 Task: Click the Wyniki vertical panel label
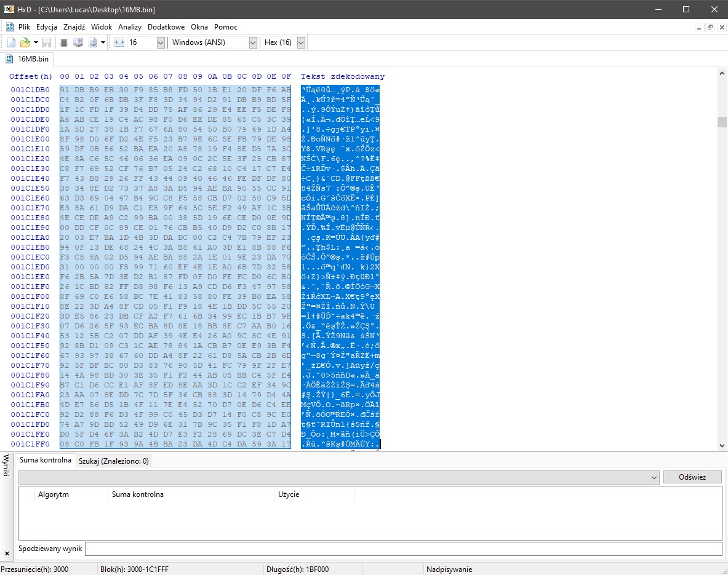pyautogui.click(x=7, y=466)
